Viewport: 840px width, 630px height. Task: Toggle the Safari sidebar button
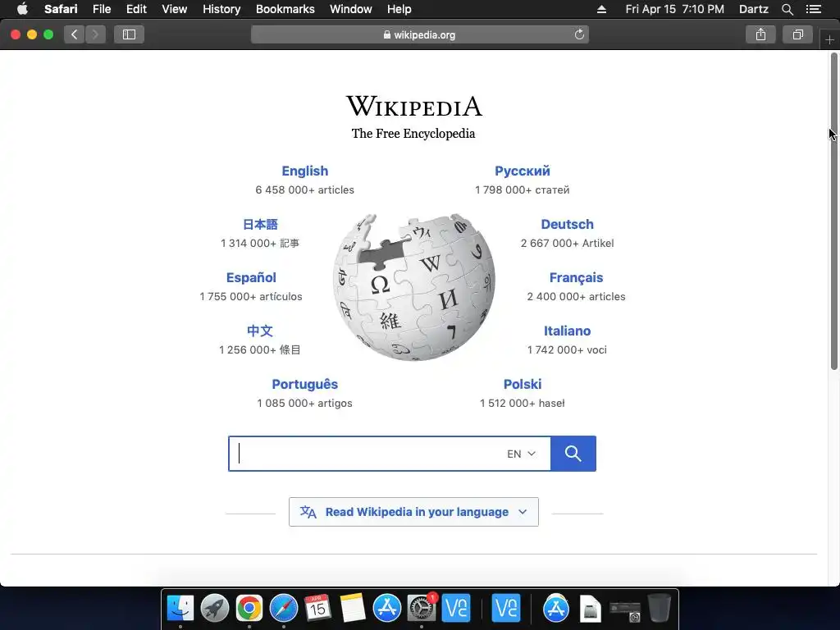pyautogui.click(x=129, y=34)
